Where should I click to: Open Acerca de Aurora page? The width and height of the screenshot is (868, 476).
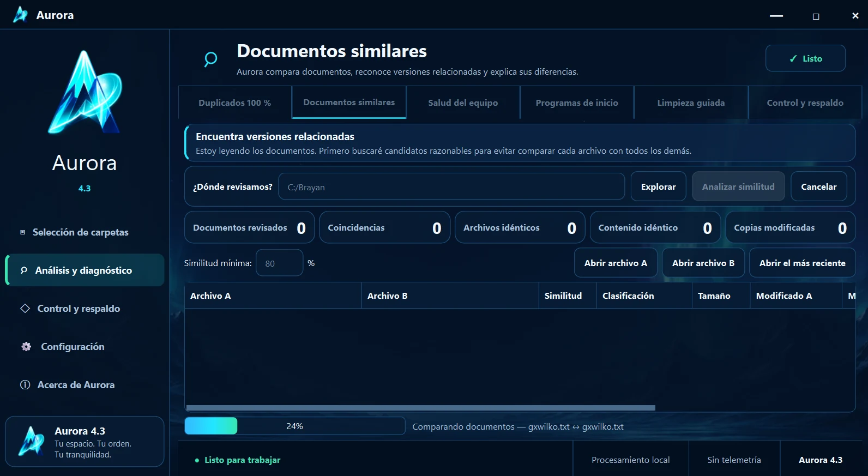click(x=85, y=384)
